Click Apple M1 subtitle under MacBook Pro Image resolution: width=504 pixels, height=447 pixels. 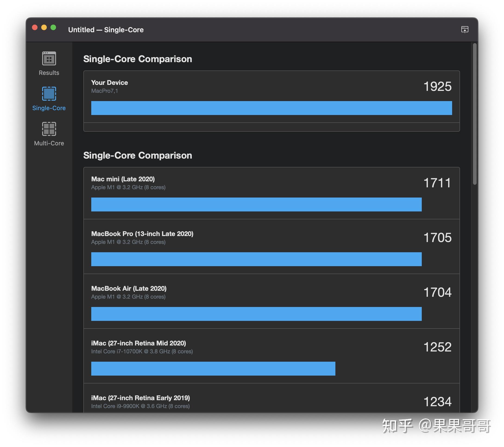point(128,242)
